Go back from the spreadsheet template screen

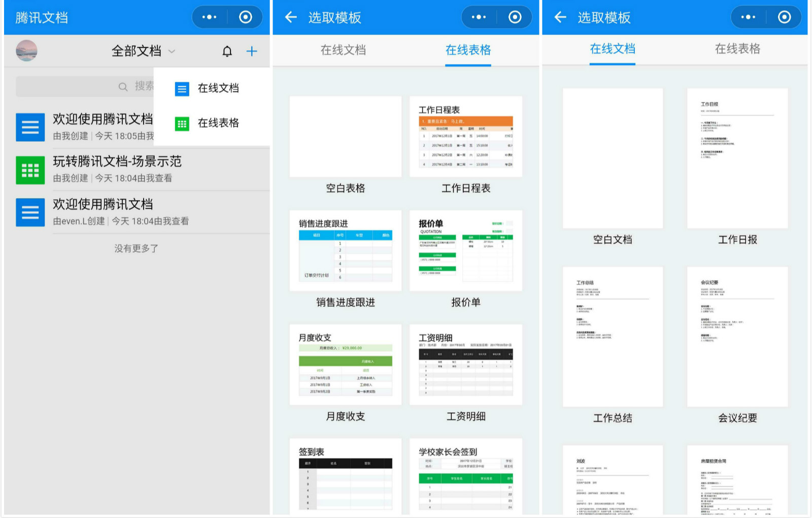pos(291,18)
